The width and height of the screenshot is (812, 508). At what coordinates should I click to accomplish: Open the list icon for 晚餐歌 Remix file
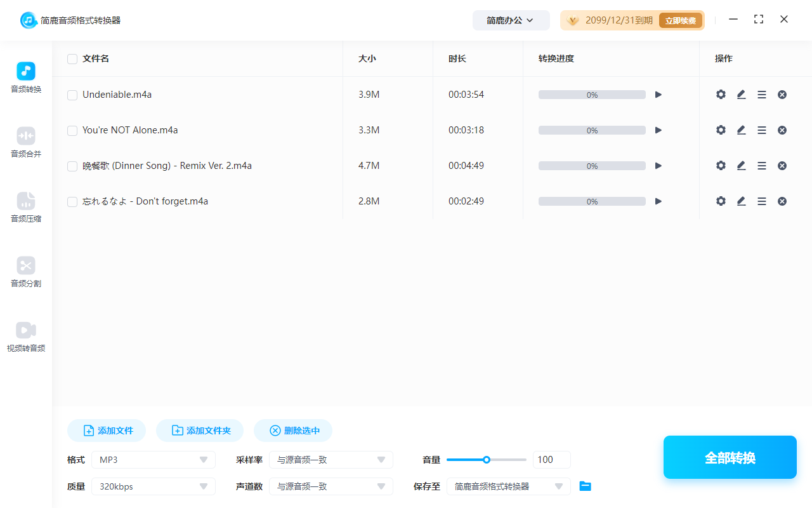(x=761, y=165)
